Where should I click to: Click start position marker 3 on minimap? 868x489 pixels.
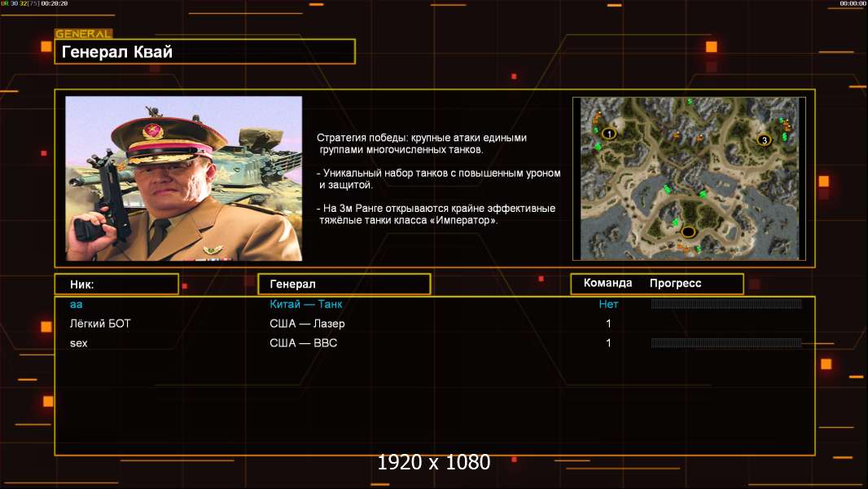765,140
